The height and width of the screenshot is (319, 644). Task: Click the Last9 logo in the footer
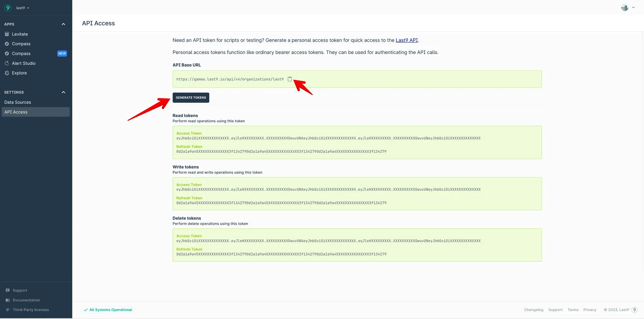click(635, 310)
